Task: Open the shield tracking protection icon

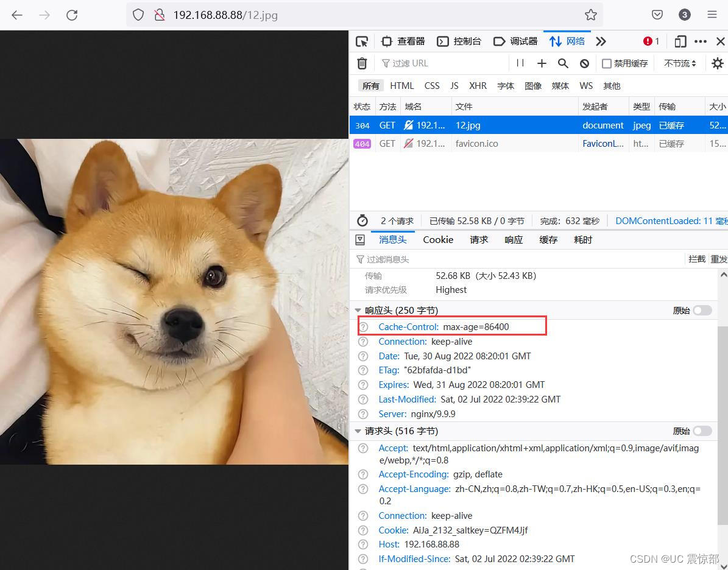Action: (x=138, y=15)
